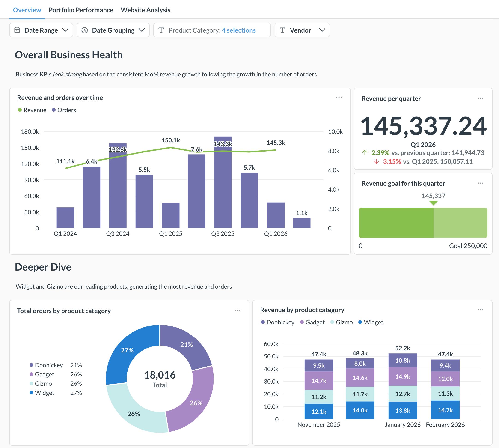
Task: Switch to Portfolio Performance tab
Action: [x=81, y=10]
